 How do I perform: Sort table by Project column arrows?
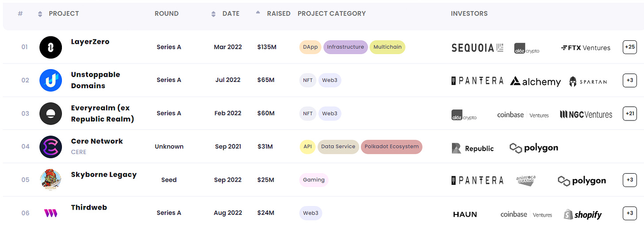pyautogui.click(x=40, y=14)
